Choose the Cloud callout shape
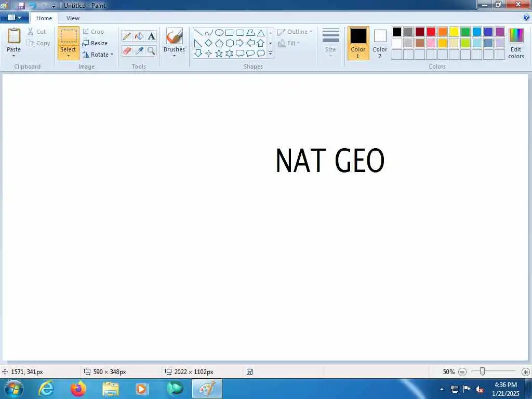Screen dimensions: 532x399 [261, 54]
